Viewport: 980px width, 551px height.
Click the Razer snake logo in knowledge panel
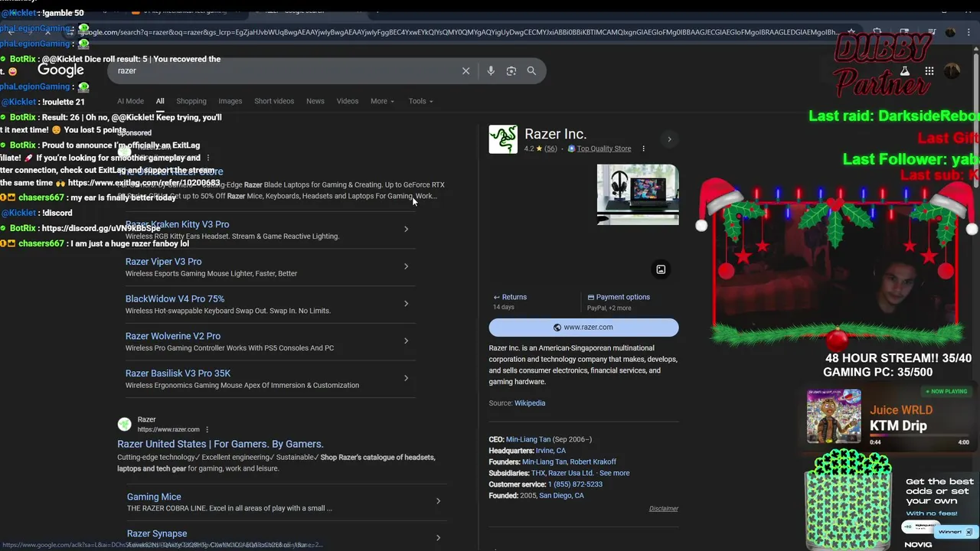503,139
